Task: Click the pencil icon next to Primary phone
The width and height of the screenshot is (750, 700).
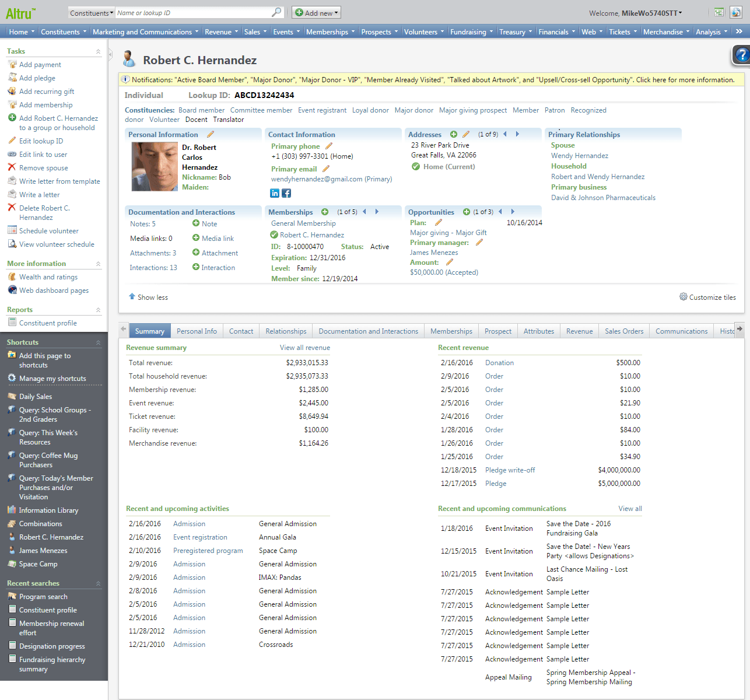Action: (329, 146)
